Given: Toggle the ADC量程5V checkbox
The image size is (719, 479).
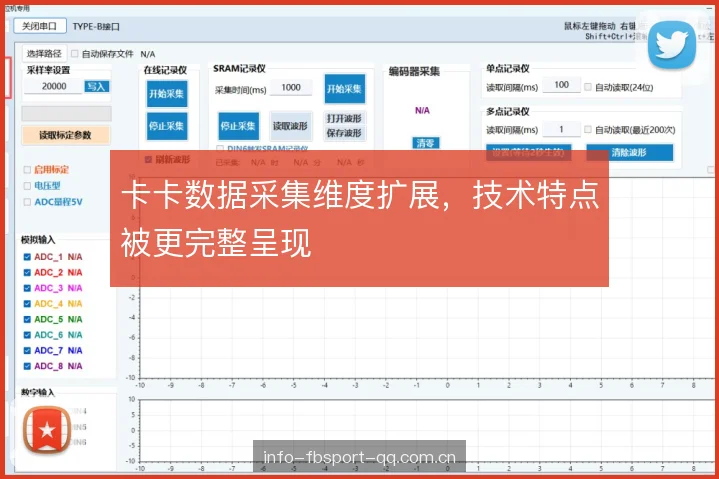Looking at the screenshot, I should [27, 202].
